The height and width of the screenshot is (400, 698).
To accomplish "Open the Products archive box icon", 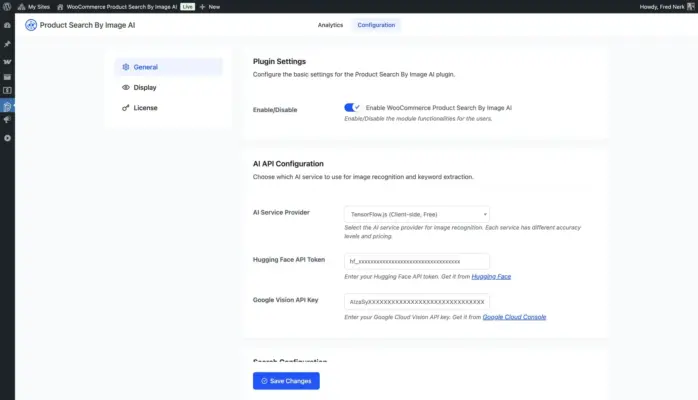I will (x=7, y=77).
